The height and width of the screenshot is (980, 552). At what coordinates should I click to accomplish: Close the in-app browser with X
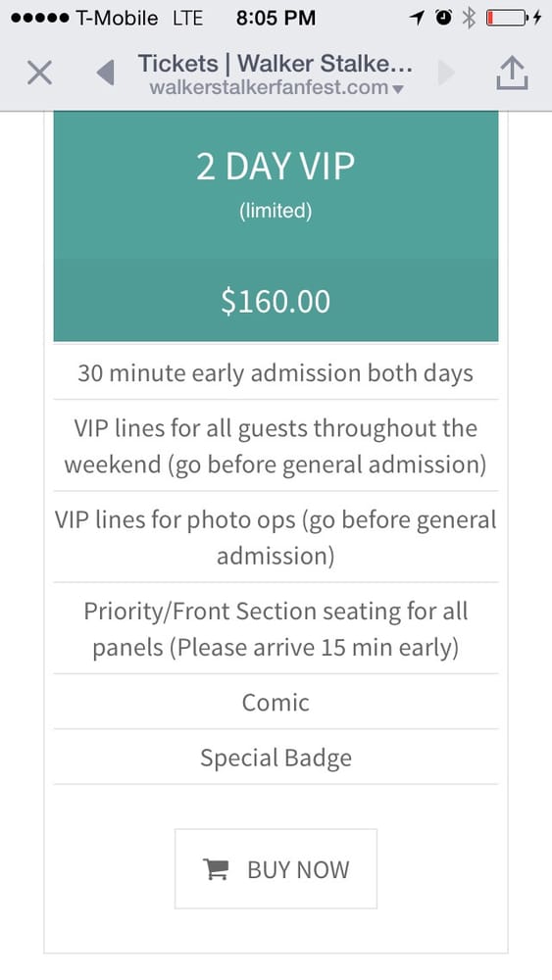(x=40, y=74)
